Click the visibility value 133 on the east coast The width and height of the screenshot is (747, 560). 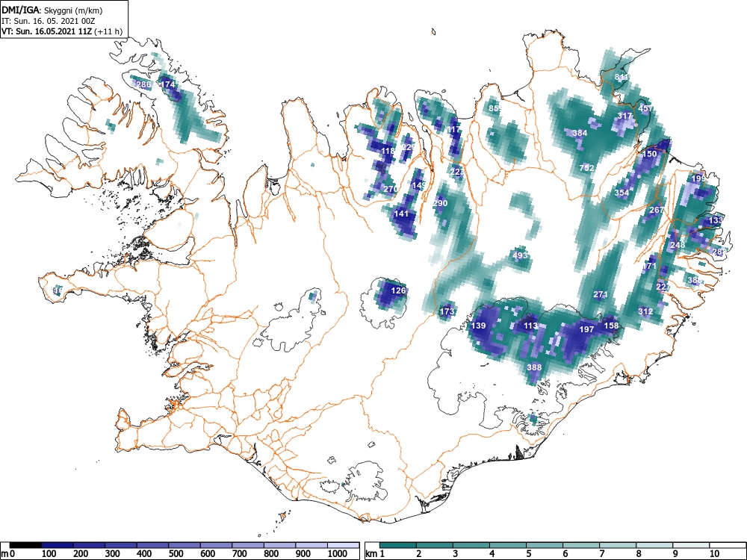716,220
